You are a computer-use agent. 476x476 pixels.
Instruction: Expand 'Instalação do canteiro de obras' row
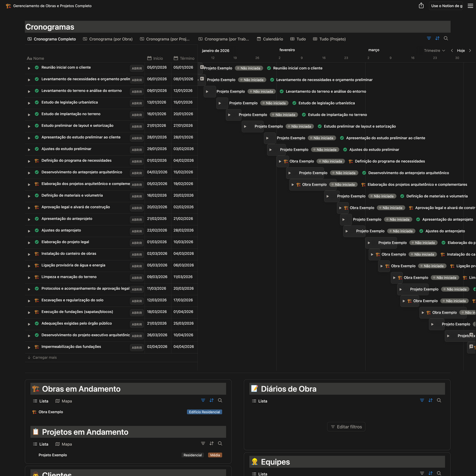pos(29,254)
